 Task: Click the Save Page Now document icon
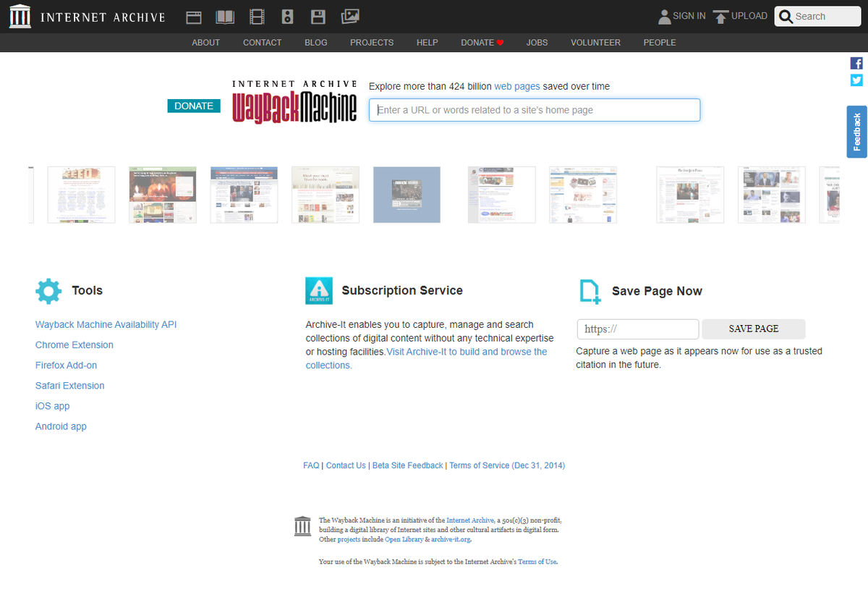point(590,291)
